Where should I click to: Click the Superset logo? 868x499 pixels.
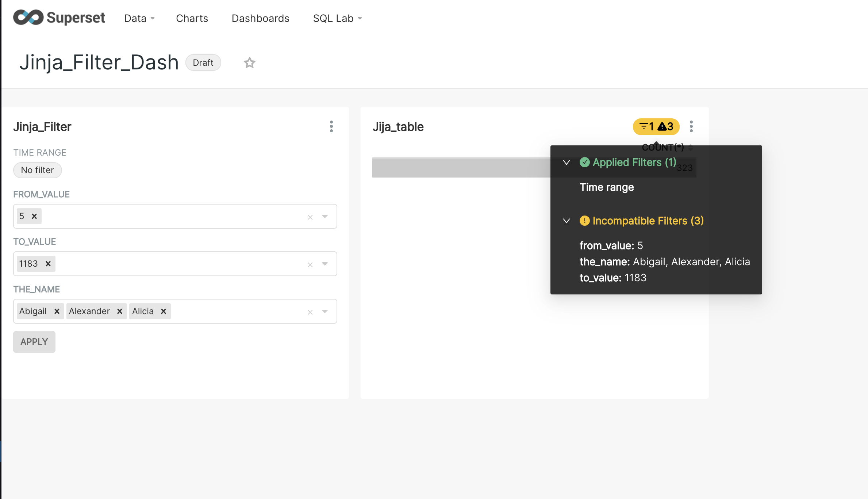(59, 18)
